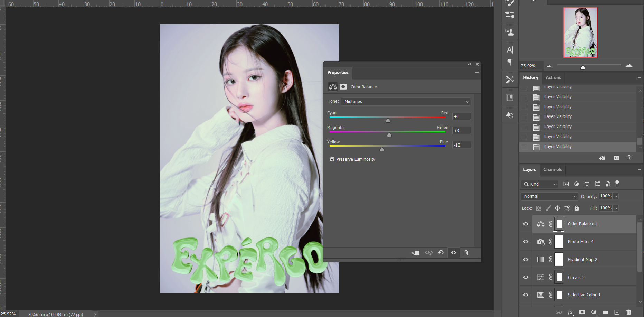Screen dimensions: 644x317
Task: Create new snapshot camera icon in History
Action: [616, 158]
